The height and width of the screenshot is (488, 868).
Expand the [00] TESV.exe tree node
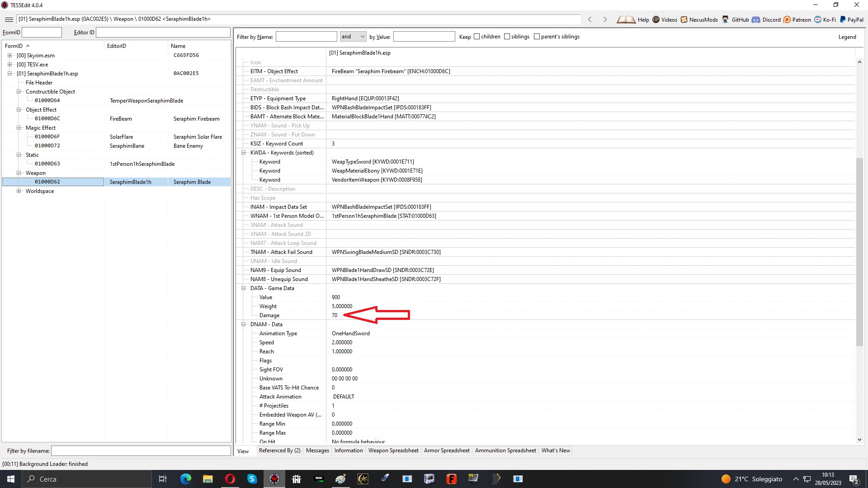[9, 65]
